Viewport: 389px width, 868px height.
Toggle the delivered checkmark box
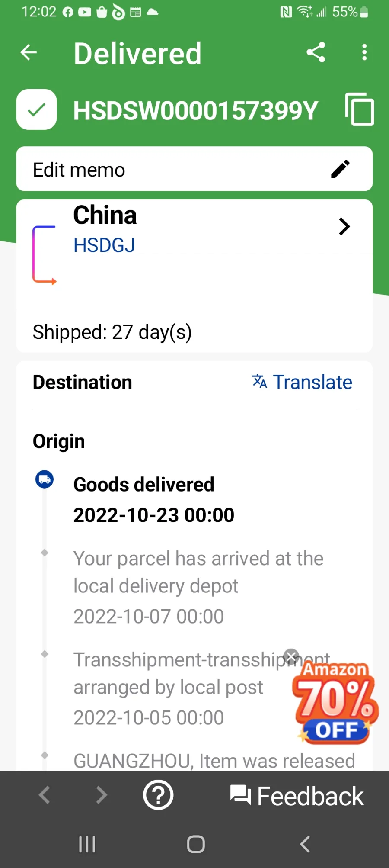(37, 109)
